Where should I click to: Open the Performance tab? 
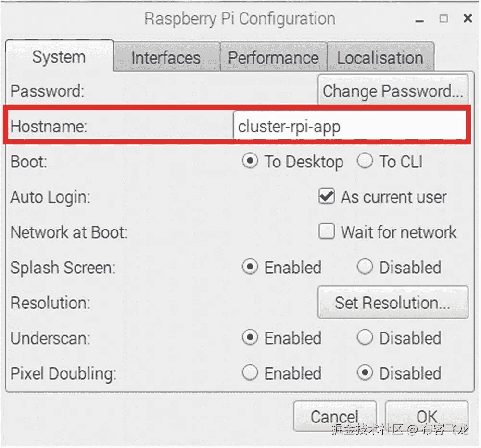tap(273, 58)
